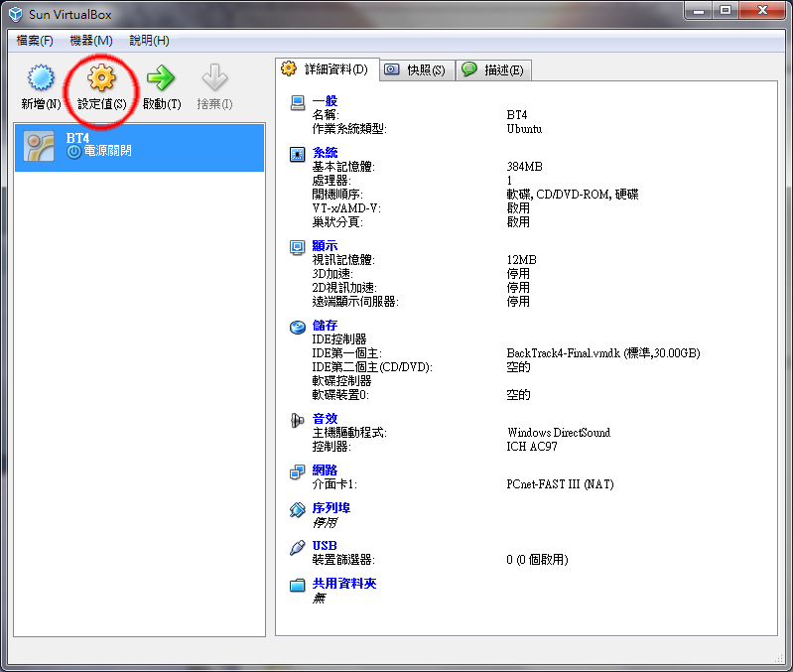Click the 一般 general section computer icon

[298, 102]
